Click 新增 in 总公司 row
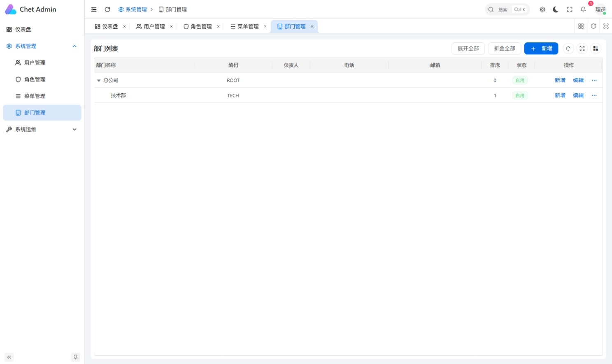 click(560, 81)
